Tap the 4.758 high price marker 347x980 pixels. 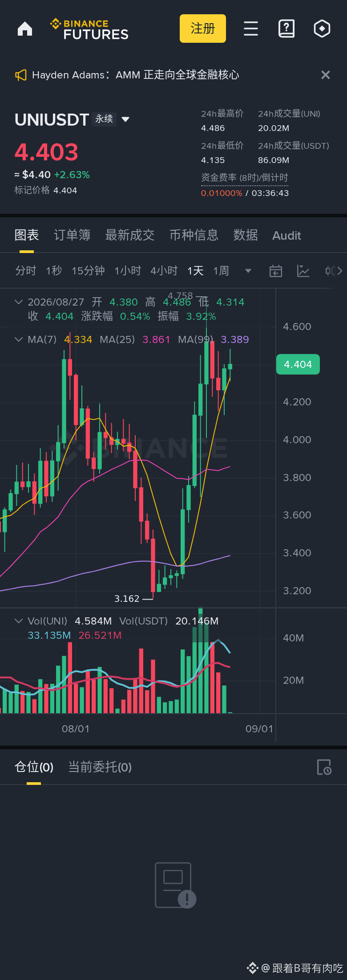pos(180,296)
